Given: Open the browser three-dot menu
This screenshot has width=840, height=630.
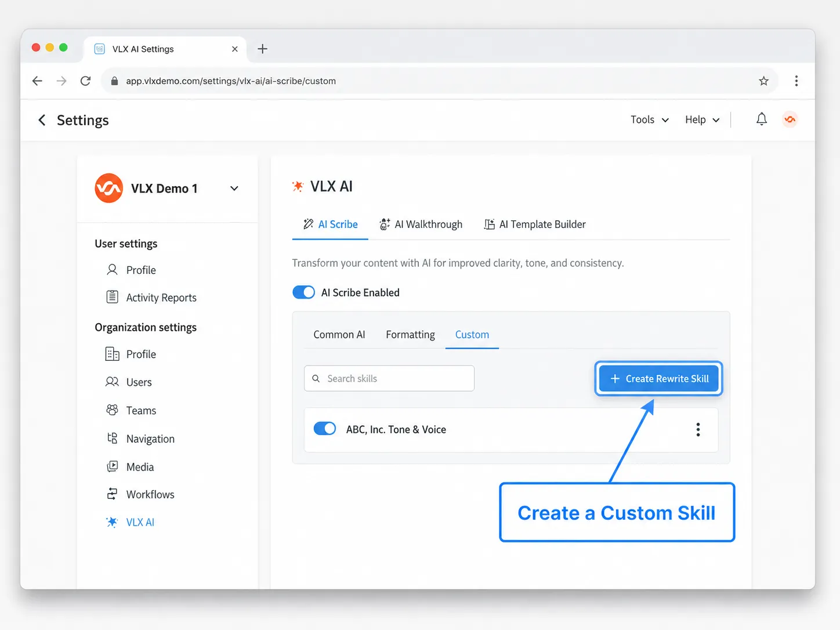Looking at the screenshot, I should pyautogui.click(x=796, y=81).
